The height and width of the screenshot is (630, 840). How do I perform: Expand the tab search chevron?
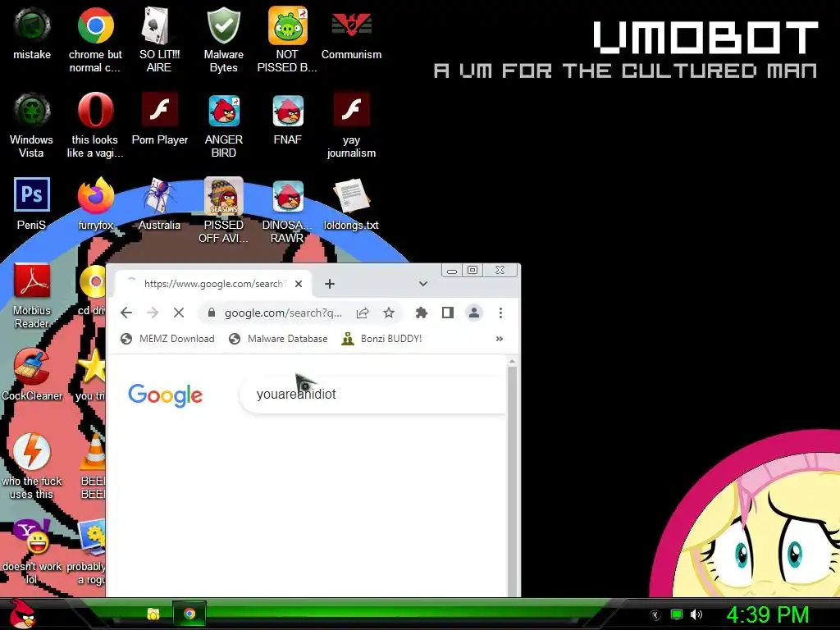tap(423, 284)
